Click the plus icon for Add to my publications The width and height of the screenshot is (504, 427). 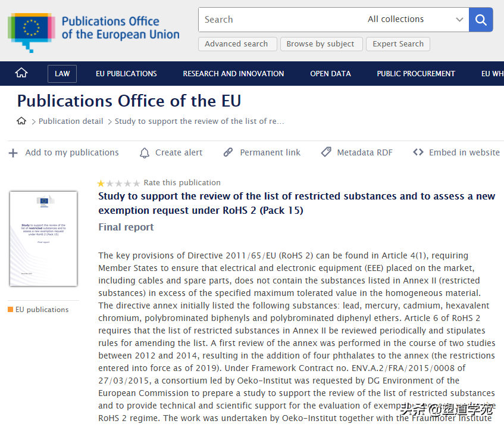[13, 153]
